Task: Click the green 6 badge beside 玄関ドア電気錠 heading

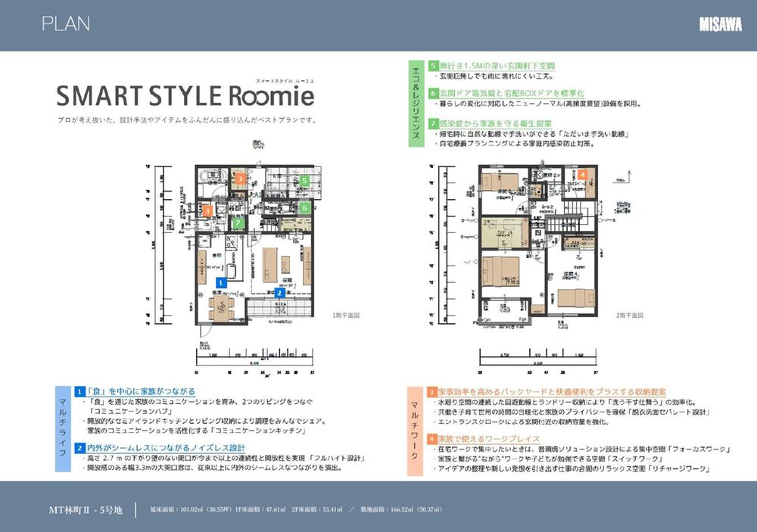Action: 433,93
